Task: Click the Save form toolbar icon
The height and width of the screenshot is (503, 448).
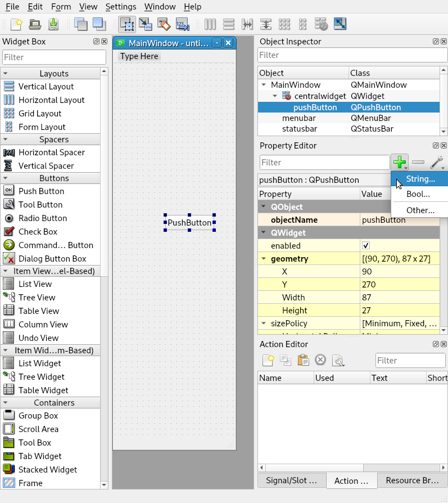Action: point(53,24)
